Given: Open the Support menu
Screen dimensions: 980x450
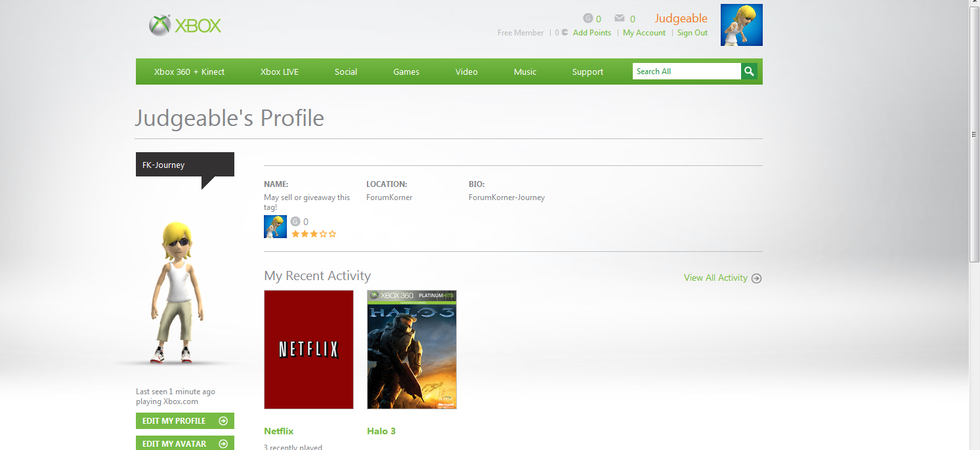Looking at the screenshot, I should 587,72.
